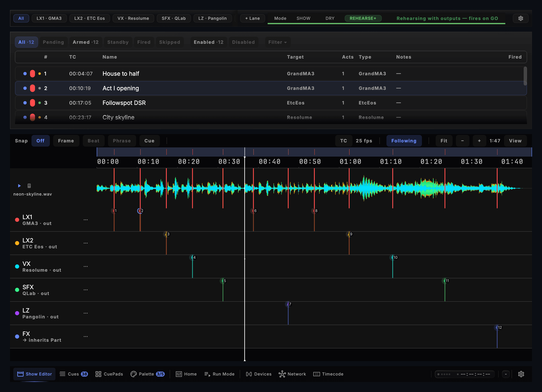Click the VX cyan lane color dot

tap(17, 266)
